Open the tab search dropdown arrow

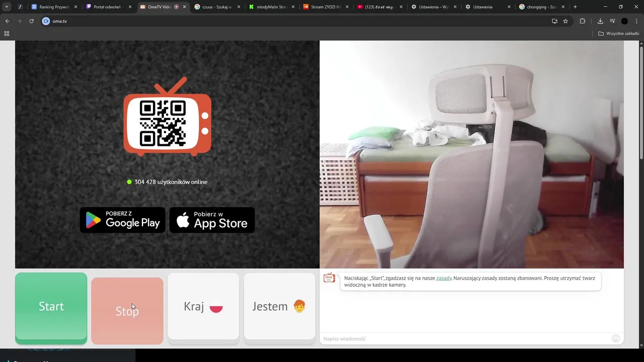coord(7,7)
